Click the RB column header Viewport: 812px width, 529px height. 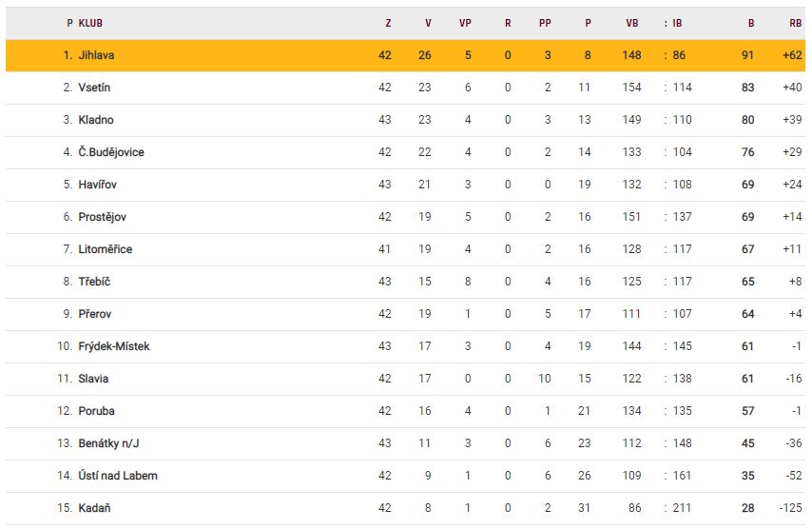tap(795, 23)
